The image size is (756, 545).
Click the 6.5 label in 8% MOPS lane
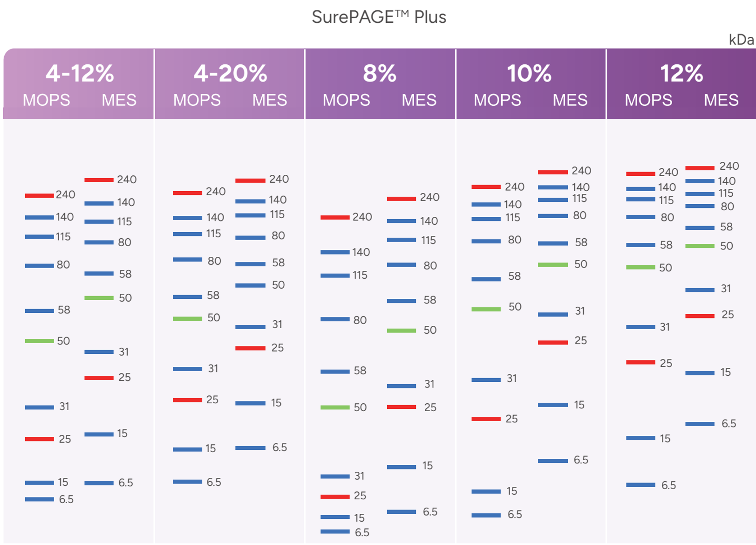point(362,532)
